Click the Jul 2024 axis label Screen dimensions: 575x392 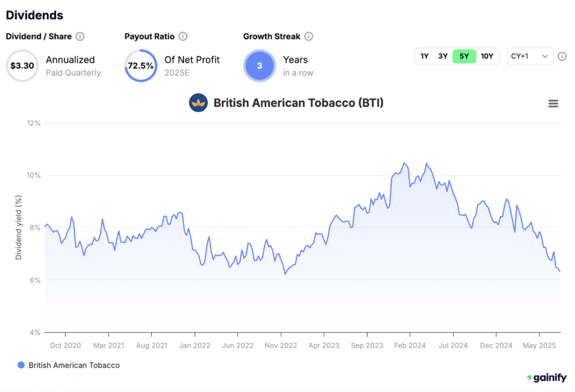click(453, 345)
